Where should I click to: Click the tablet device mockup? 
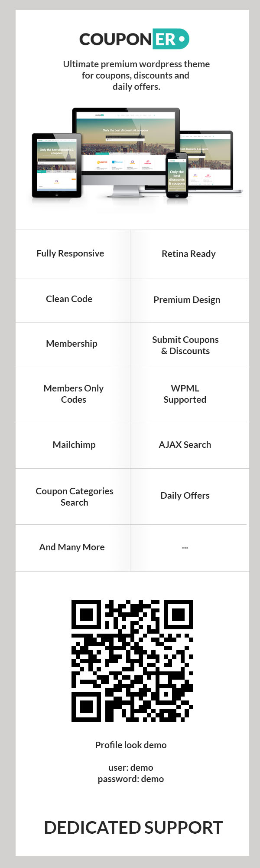pyautogui.click(x=57, y=165)
